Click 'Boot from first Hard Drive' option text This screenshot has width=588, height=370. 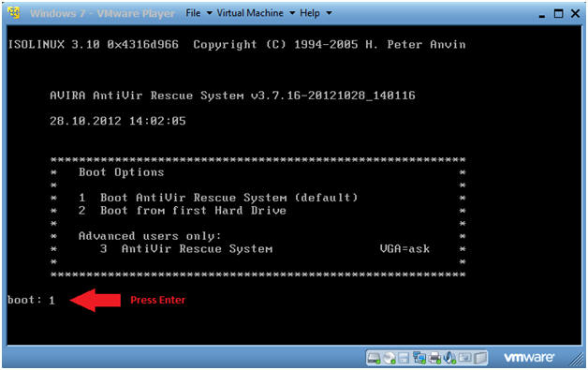coord(193,211)
